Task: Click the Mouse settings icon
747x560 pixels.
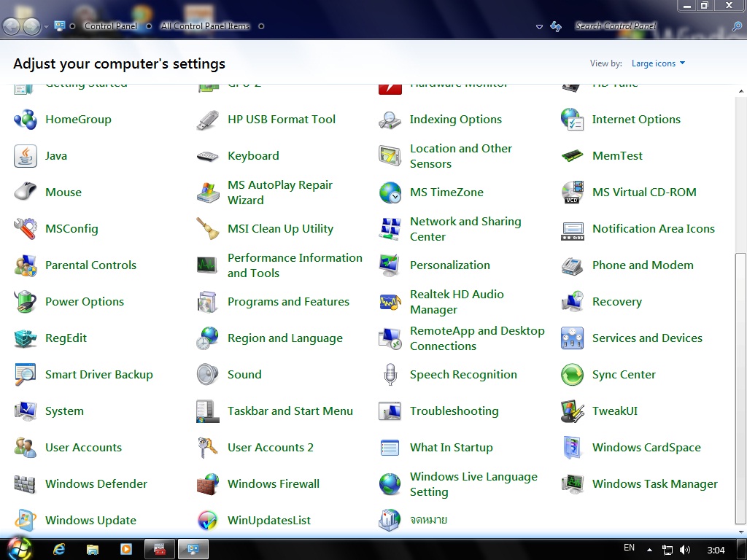Action: 26,192
